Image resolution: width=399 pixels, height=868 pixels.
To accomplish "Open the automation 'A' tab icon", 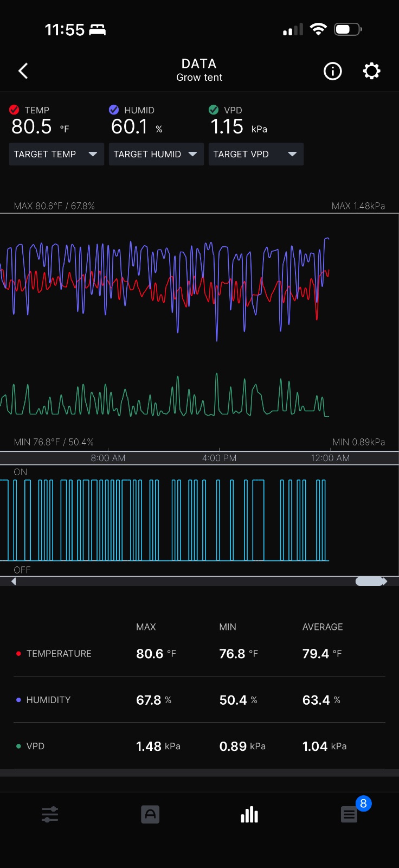I will coord(150,814).
